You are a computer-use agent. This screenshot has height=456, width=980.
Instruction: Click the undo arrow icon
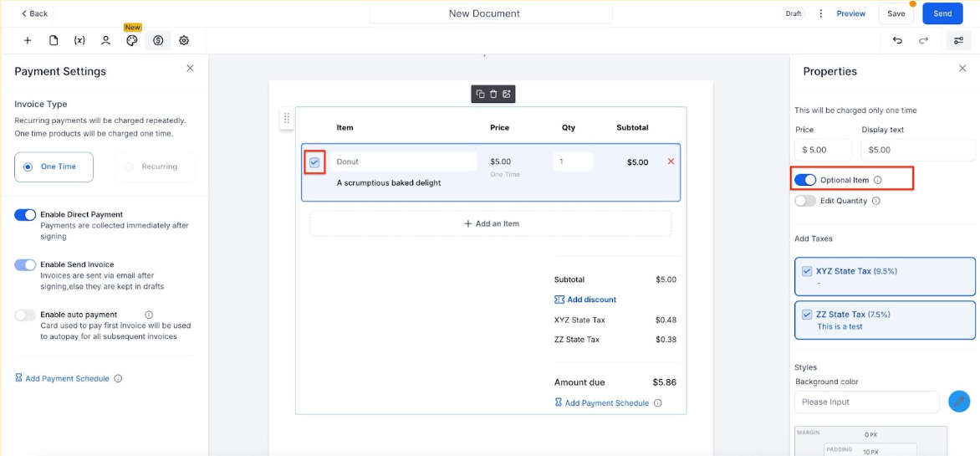coord(897,40)
